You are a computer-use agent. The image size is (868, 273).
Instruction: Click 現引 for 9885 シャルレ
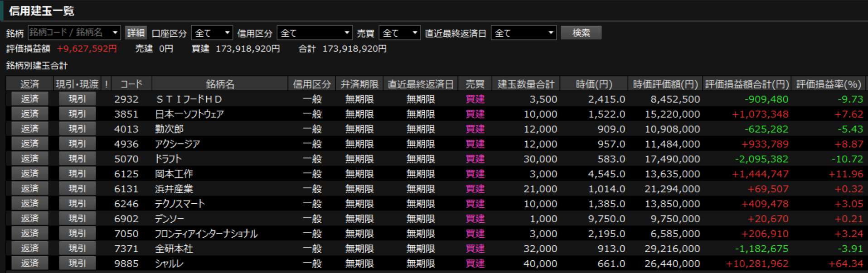pyautogui.click(x=77, y=263)
